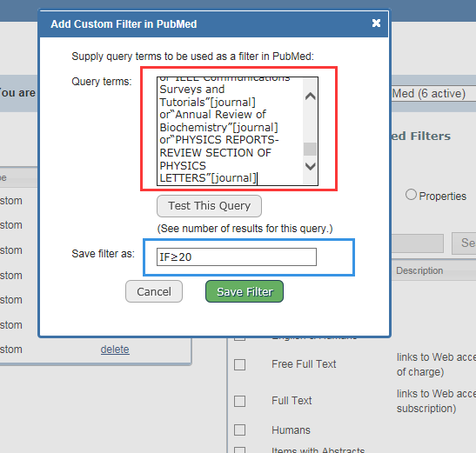Focus the Save filter as field
The height and width of the screenshot is (453, 476).
pos(237,257)
